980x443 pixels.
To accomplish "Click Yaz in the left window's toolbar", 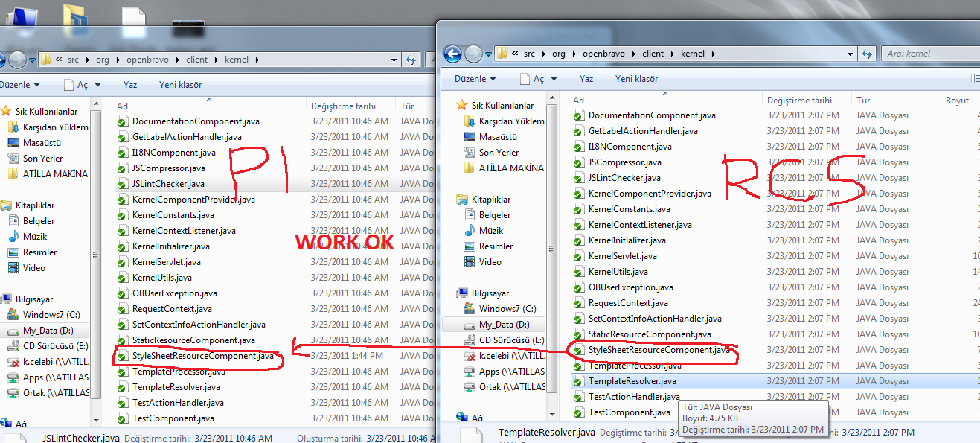I will [130, 84].
